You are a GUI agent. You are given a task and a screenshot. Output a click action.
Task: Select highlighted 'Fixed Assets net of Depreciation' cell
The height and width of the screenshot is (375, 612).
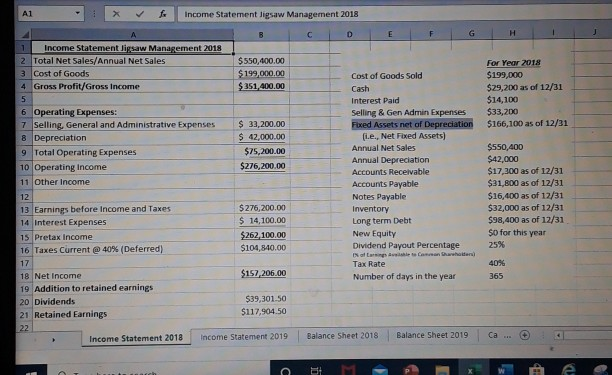click(412, 124)
